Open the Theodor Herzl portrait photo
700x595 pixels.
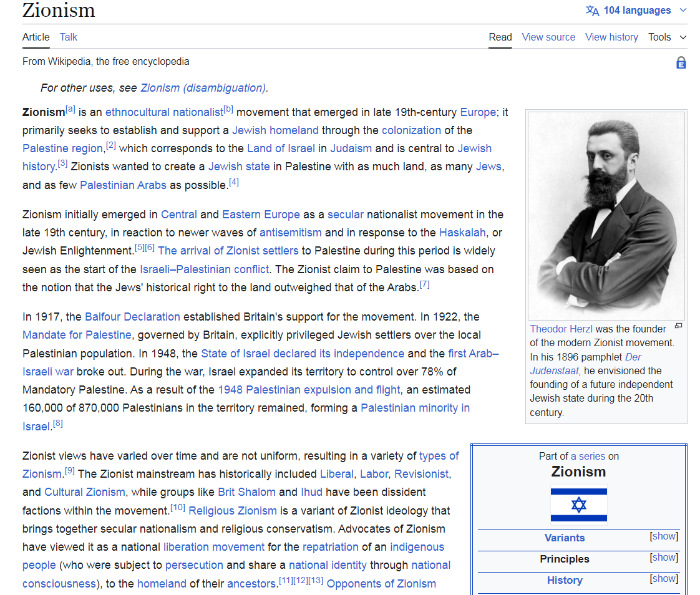606,215
